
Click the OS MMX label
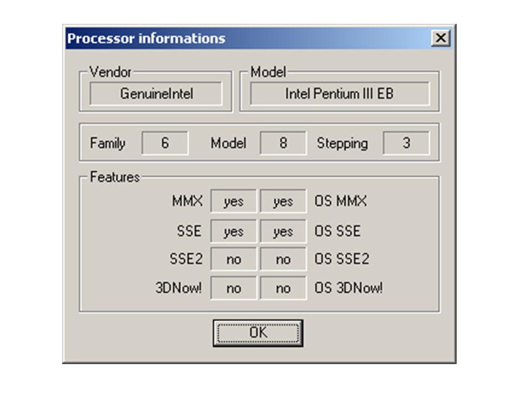341,201
